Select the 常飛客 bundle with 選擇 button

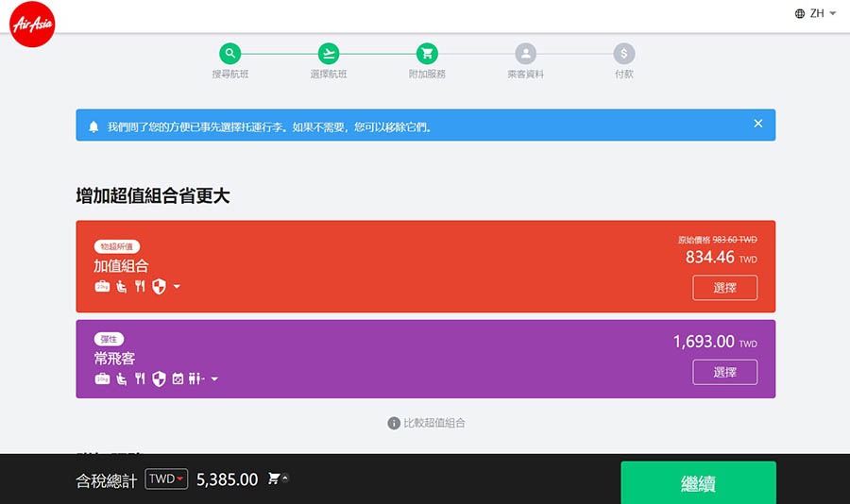(724, 372)
